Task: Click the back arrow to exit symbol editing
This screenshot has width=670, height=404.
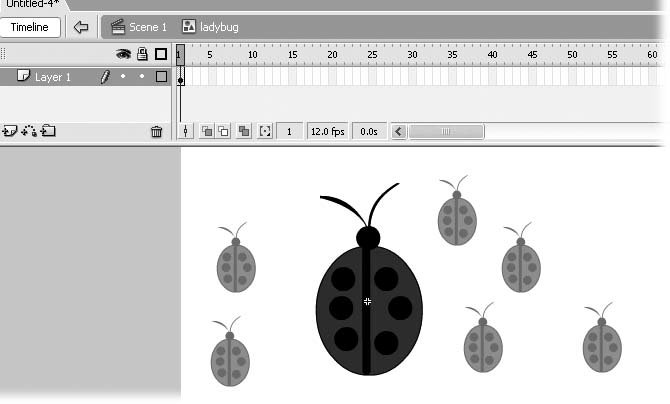Action: click(x=82, y=27)
